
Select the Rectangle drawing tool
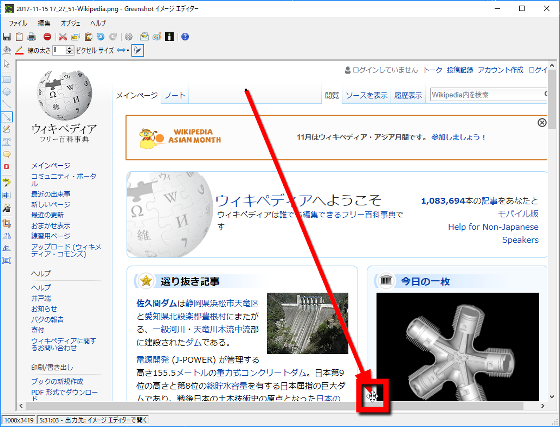7,79
